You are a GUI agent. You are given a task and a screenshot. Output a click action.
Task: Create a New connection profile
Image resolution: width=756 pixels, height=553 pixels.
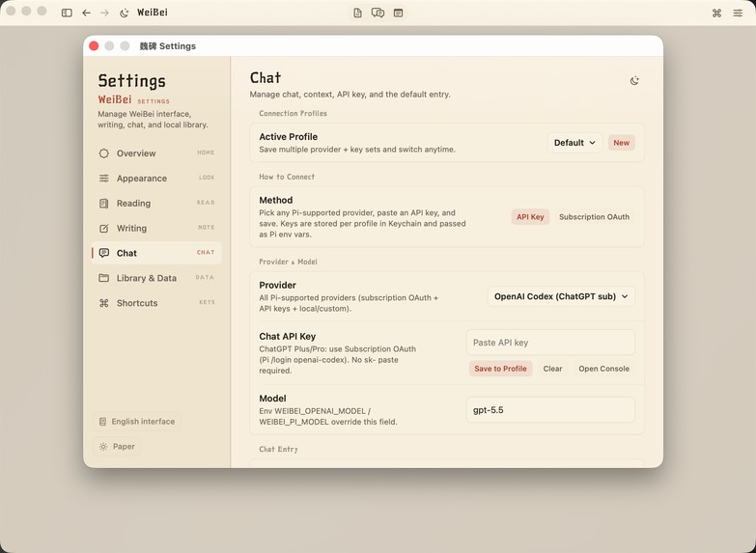tap(622, 143)
